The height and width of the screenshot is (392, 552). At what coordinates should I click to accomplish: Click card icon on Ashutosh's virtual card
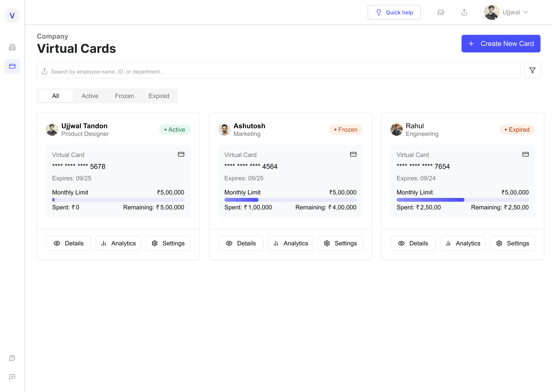coord(353,154)
